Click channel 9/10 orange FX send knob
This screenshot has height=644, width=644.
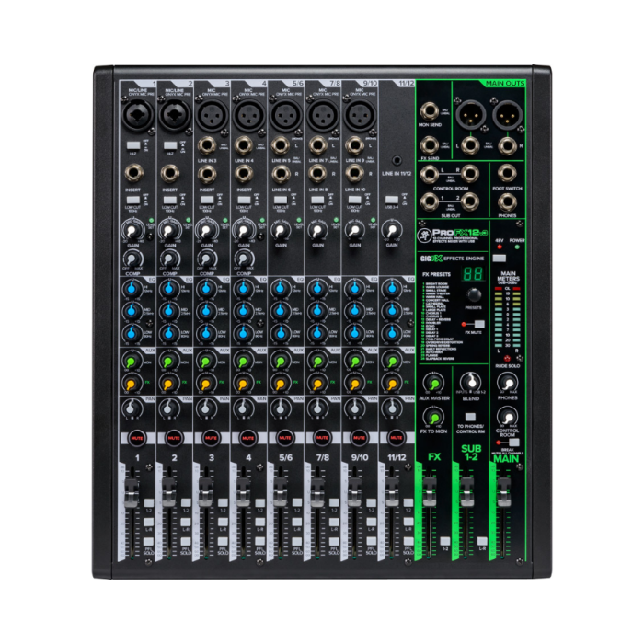click(354, 385)
